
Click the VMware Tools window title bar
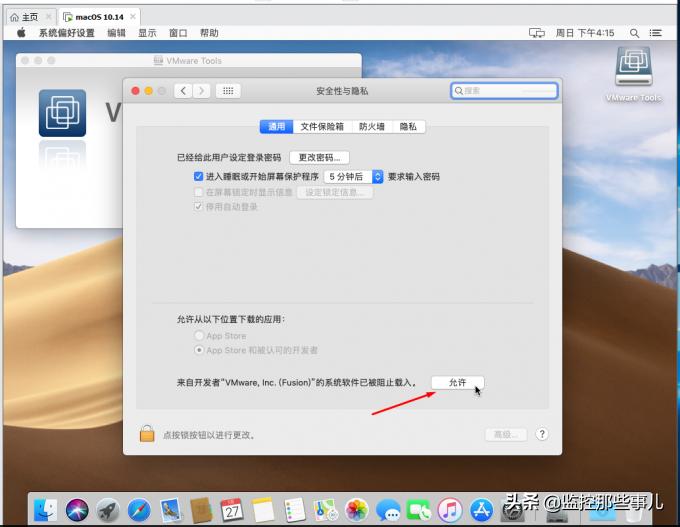click(x=189, y=61)
